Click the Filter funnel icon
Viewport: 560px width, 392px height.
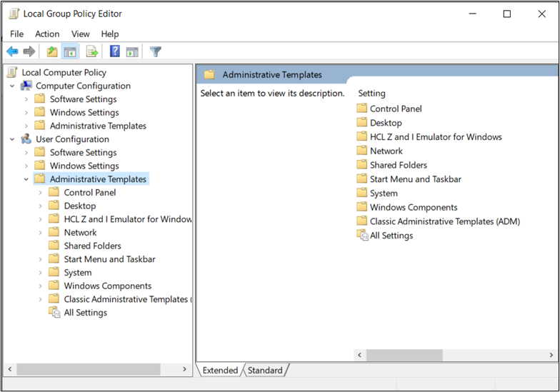(x=155, y=51)
